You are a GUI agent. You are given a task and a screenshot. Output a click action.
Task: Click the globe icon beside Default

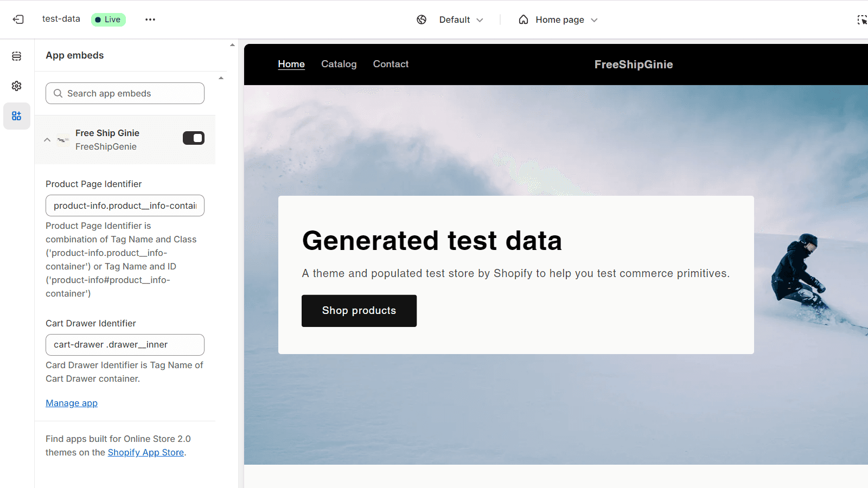(422, 20)
